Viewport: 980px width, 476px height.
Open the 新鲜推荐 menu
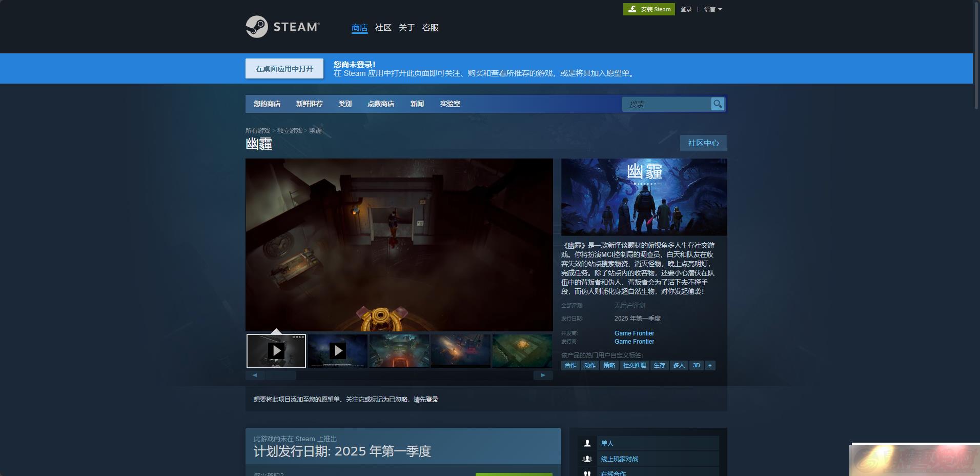click(310, 104)
